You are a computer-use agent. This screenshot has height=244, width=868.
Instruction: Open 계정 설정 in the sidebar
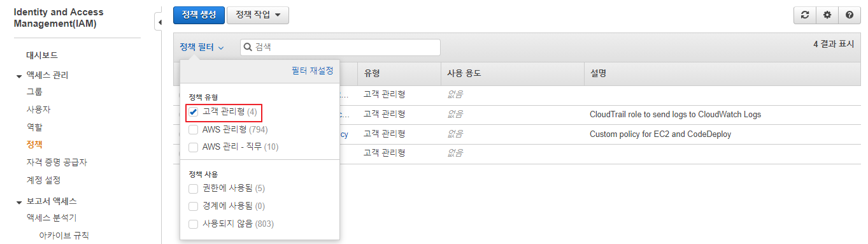tap(43, 180)
